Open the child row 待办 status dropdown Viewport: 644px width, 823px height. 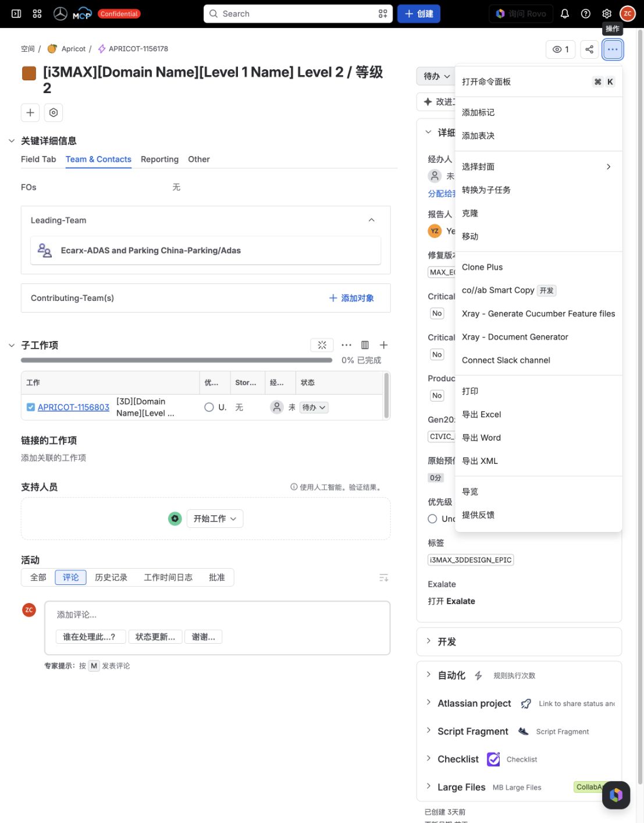tap(314, 407)
